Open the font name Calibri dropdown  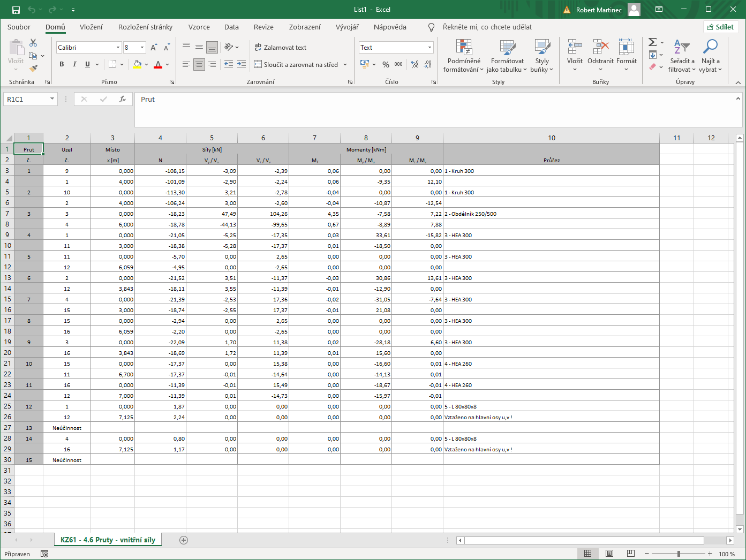pyautogui.click(x=118, y=48)
